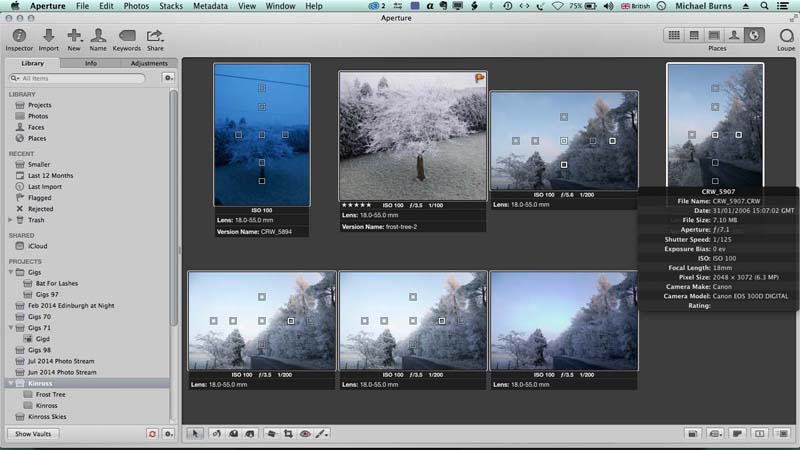Open the Inspector from the toolbar
800x450 pixels.
pyautogui.click(x=19, y=39)
